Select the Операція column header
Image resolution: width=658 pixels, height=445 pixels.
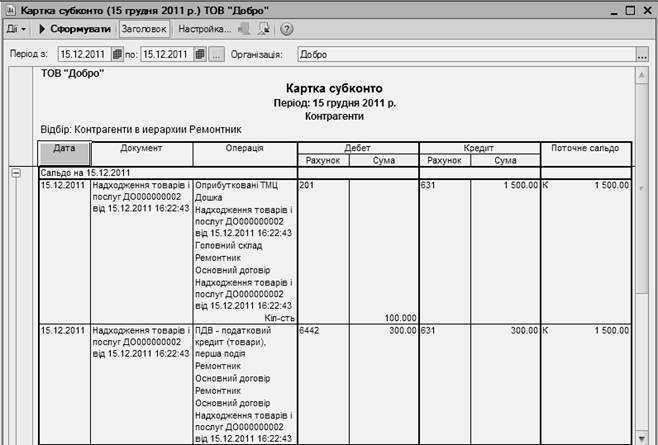coord(245,154)
